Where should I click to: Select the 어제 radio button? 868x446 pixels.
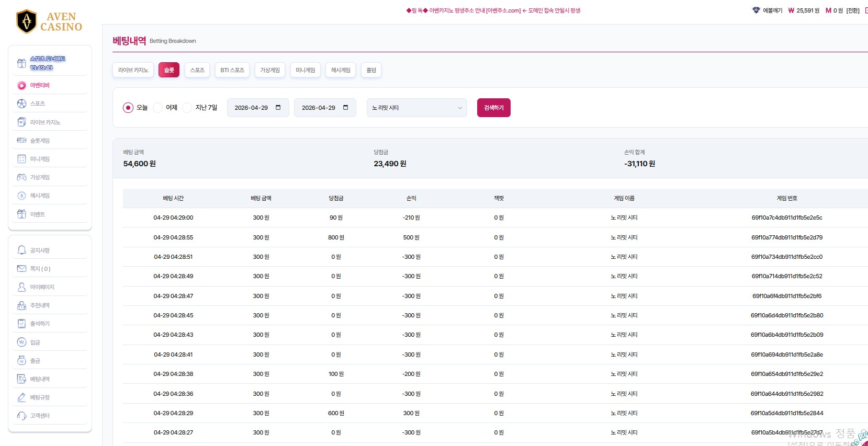(x=157, y=108)
